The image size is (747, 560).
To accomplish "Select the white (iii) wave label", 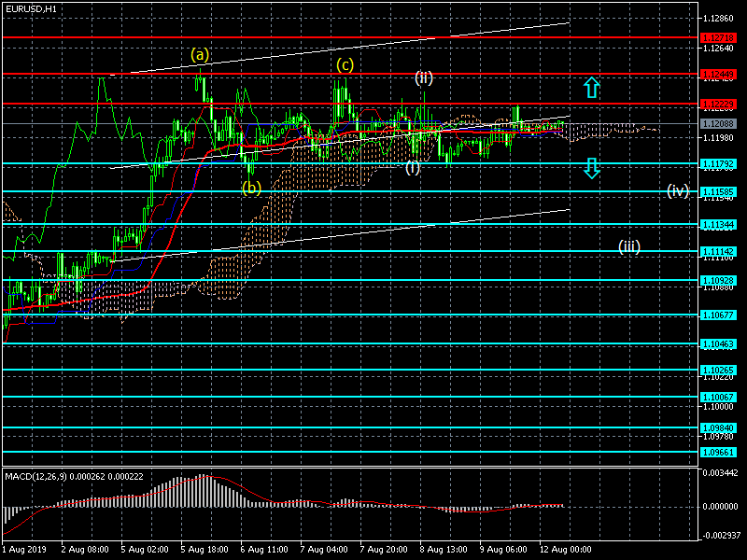I will 629,246.
